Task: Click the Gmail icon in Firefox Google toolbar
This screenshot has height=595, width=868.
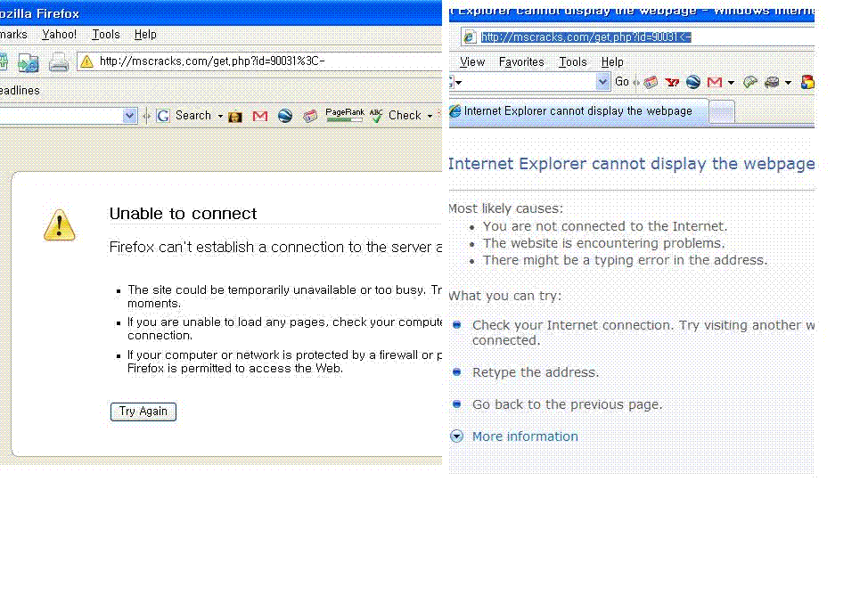Action: pos(260,116)
